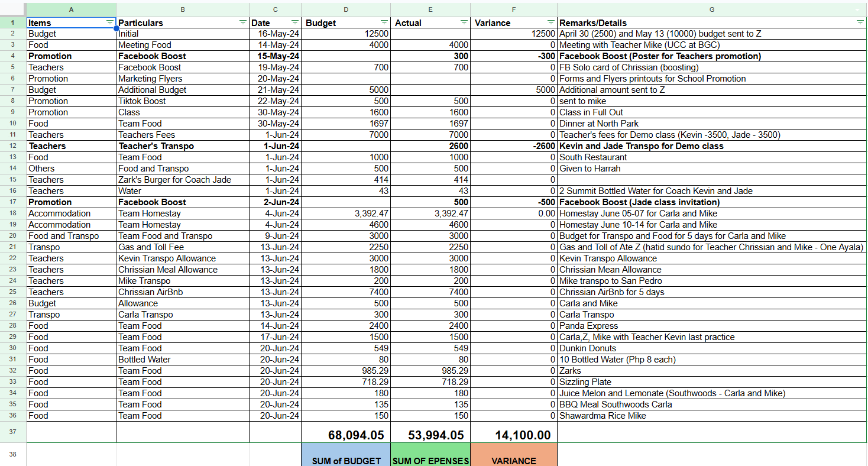
Task: Select the blue SUM of BUDGET cell
Action: point(346,455)
